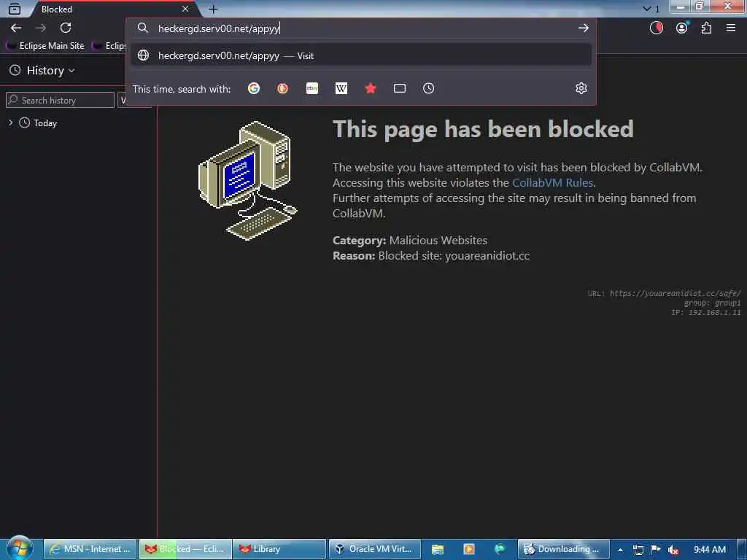Screen dimensions: 747x560
Task: Click the Action Center flag icon
Action: 656,550
